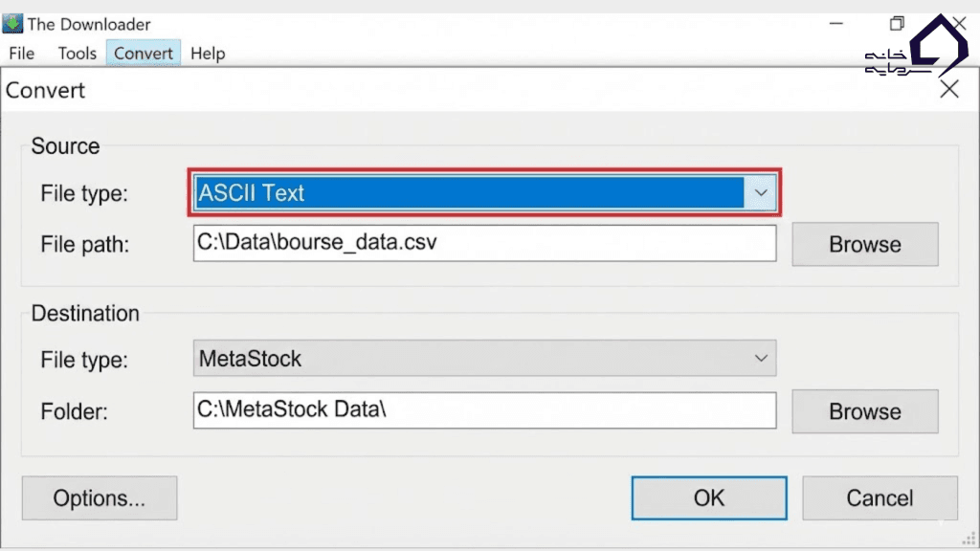Image resolution: width=980 pixels, height=551 pixels.
Task: Click The Downloader app icon in title bar
Action: (12, 24)
